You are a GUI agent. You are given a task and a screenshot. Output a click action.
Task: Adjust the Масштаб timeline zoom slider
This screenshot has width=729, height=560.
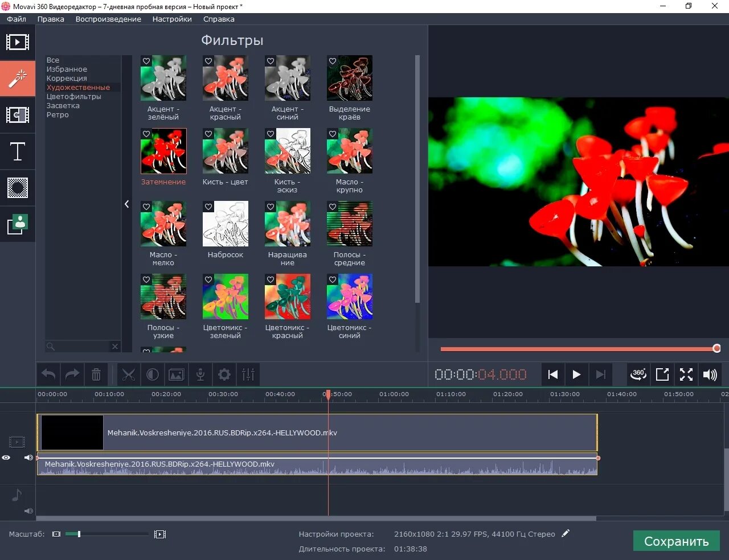(x=106, y=534)
